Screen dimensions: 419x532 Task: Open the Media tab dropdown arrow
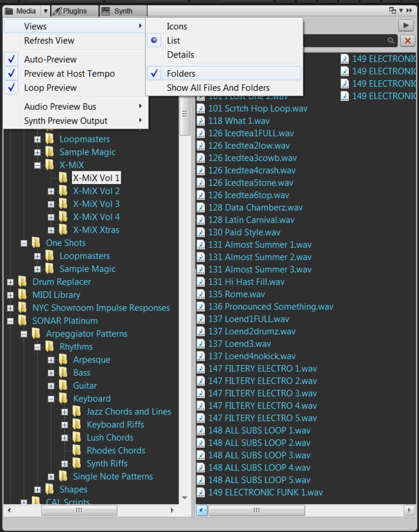46,11
